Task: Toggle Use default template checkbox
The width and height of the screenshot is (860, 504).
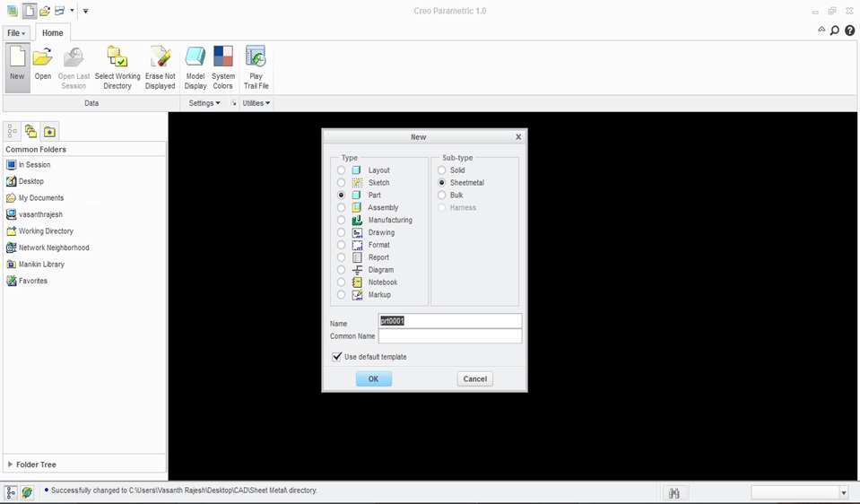Action: coord(337,356)
